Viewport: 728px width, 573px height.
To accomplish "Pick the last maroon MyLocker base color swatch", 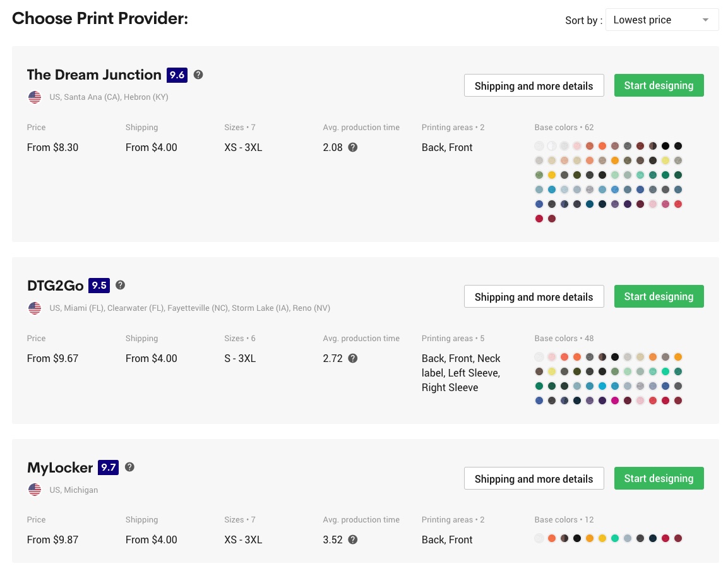I will (678, 538).
